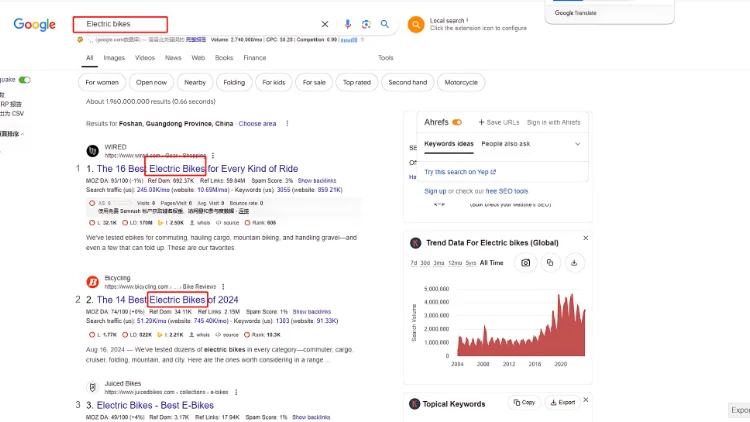
Task: Apply the For women filter chip
Action: coord(102,82)
